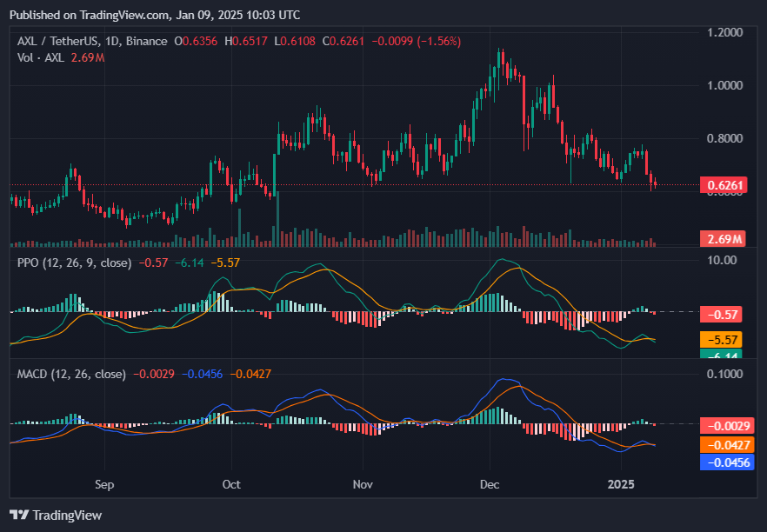Click the Dec label on time axis
Viewport: 767px width, 532px height.
coord(490,484)
